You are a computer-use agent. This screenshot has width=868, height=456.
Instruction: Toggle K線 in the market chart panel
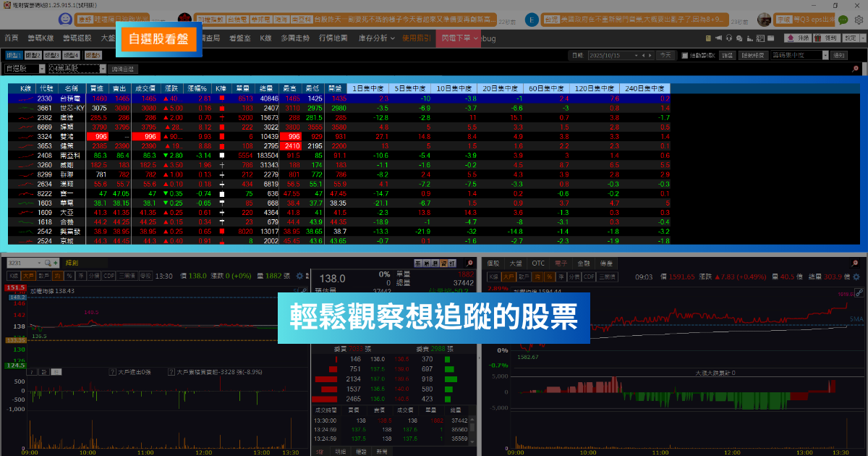493,277
